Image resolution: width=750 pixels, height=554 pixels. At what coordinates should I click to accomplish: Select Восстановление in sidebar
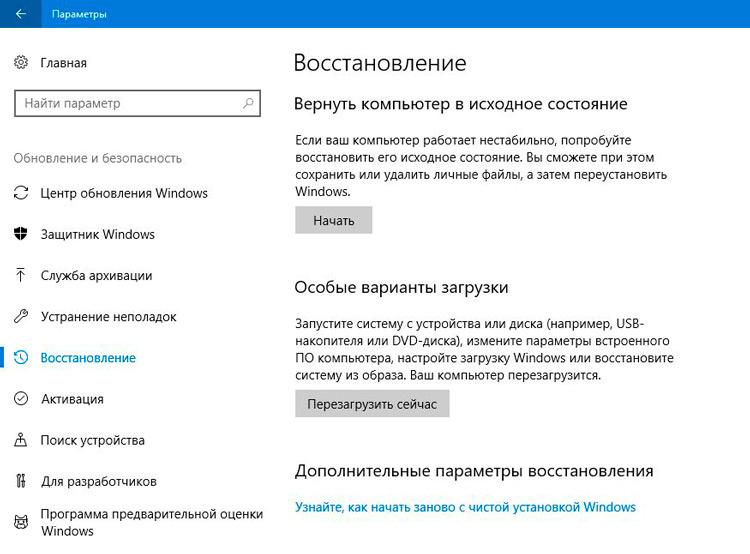point(88,358)
